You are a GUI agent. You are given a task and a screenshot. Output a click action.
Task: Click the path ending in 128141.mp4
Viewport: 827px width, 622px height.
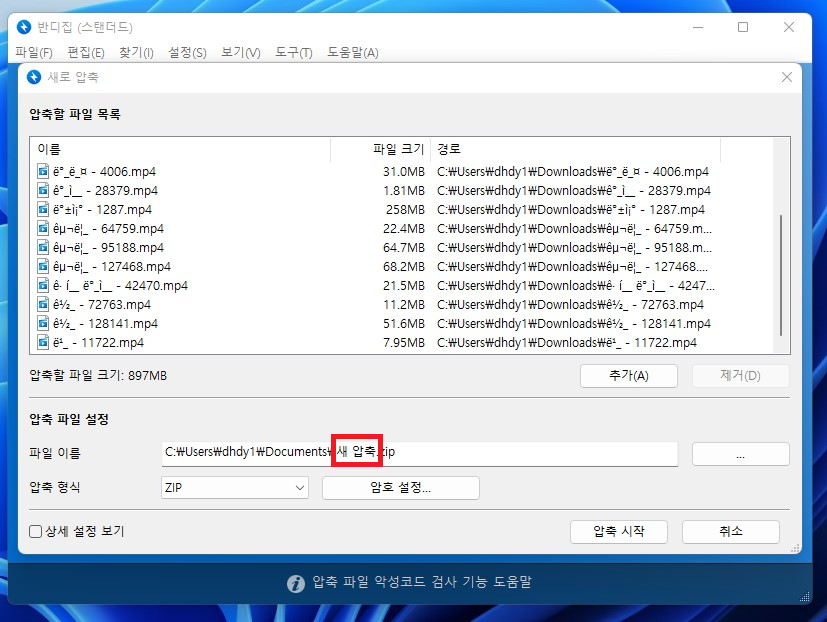pyautogui.click(x=574, y=323)
